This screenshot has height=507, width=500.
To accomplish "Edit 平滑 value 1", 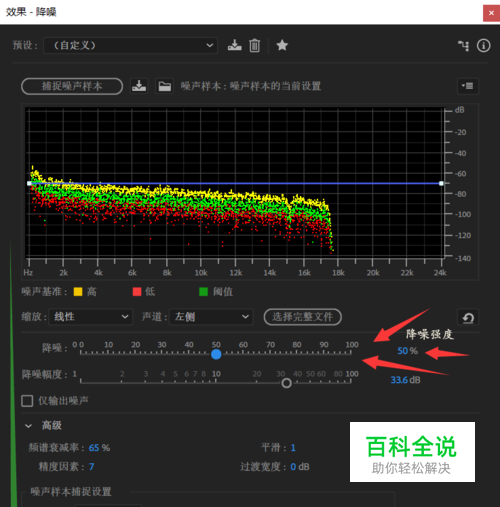I will click(293, 448).
